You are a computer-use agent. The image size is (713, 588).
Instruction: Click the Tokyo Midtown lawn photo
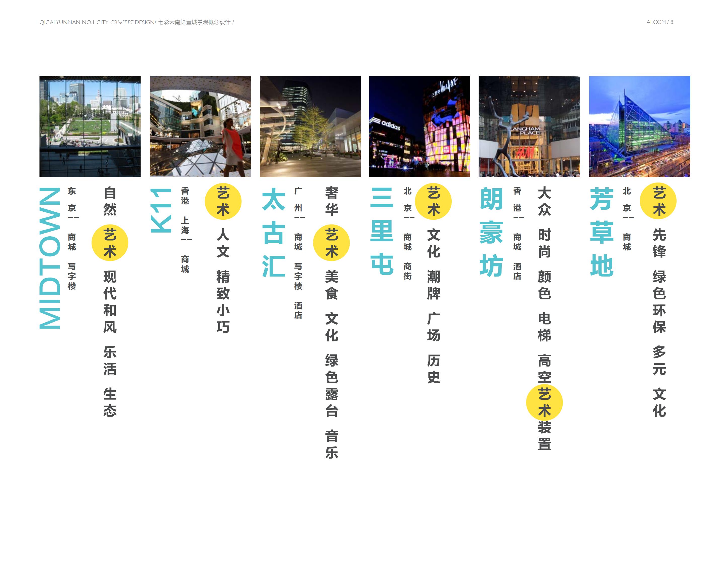coord(90,127)
